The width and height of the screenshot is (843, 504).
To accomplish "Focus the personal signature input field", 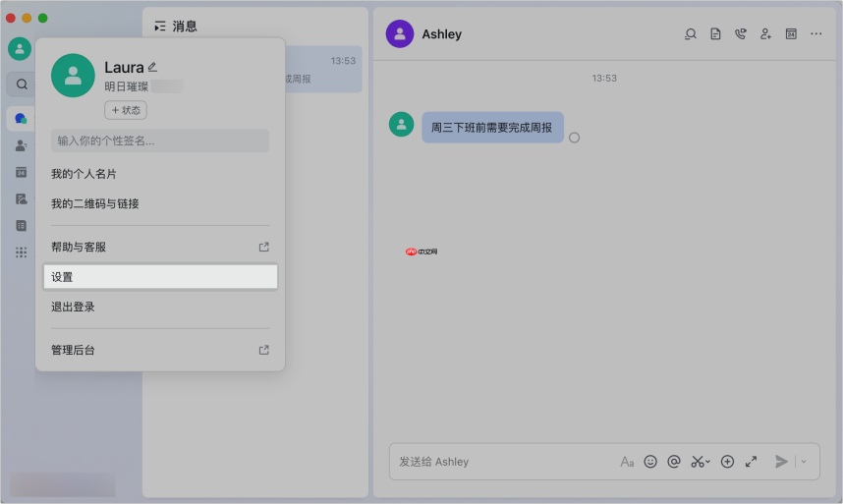I will point(160,140).
